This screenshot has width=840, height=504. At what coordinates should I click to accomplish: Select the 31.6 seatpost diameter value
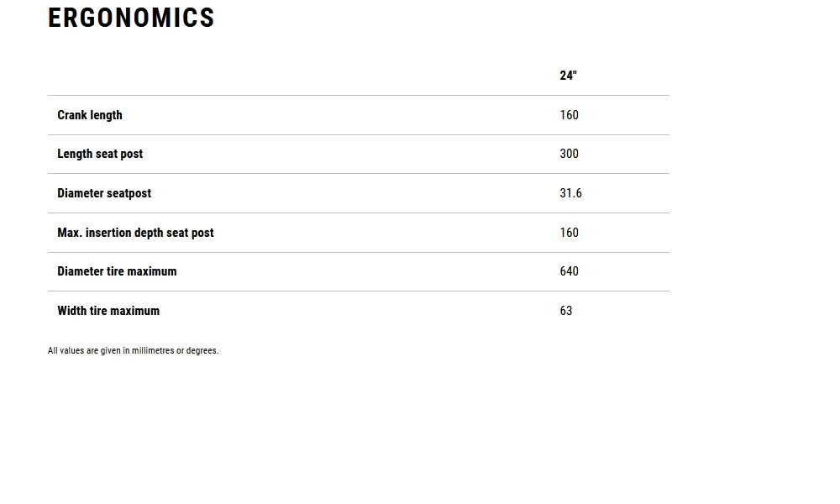pyautogui.click(x=571, y=193)
